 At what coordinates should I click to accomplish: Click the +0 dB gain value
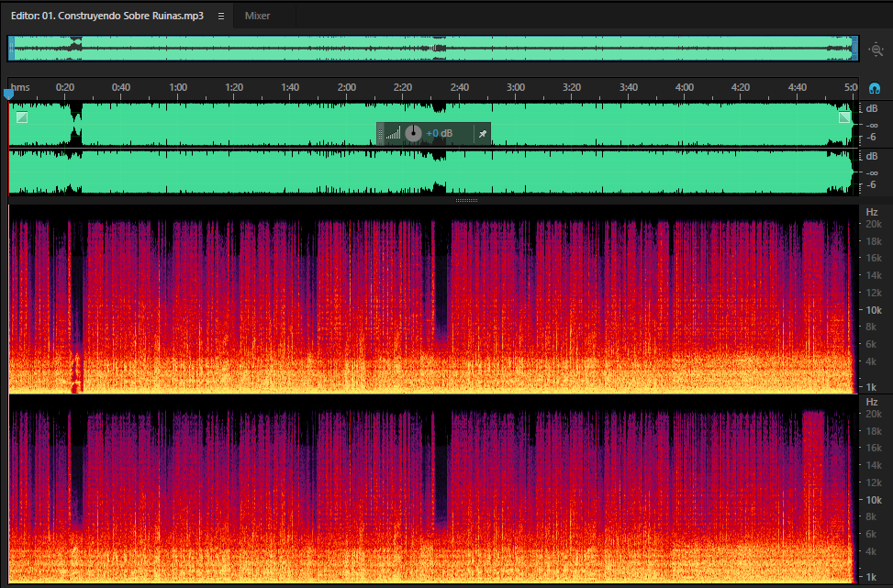coord(440,134)
